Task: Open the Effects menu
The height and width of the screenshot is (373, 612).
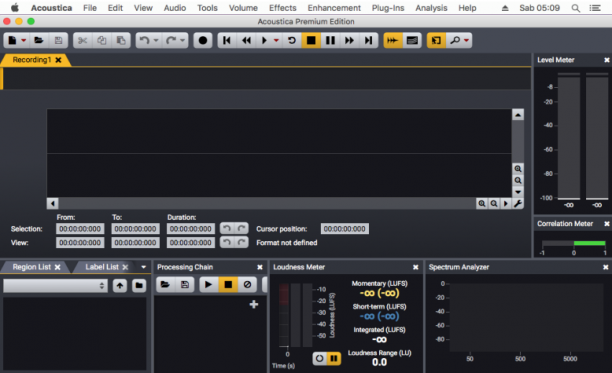Action: point(283,8)
